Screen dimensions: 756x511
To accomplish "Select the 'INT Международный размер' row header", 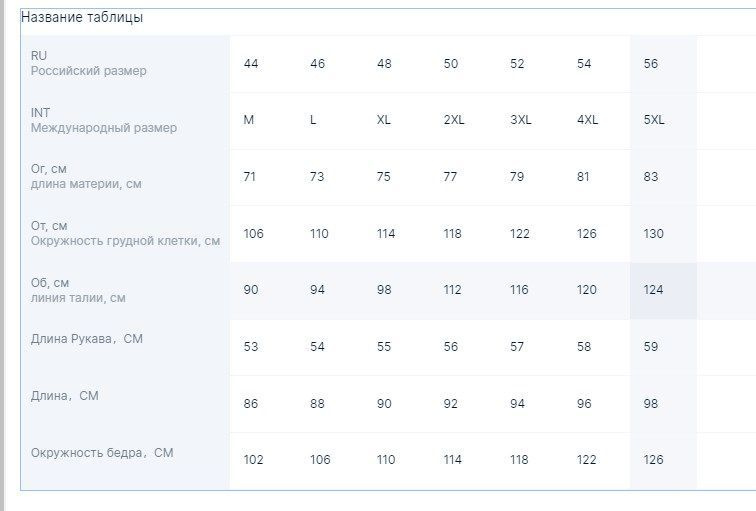I will tap(125, 121).
